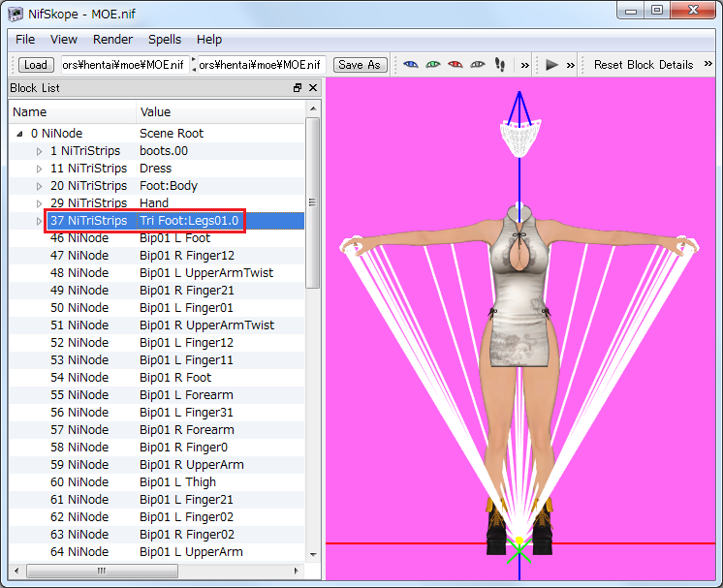The width and height of the screenshot is (723, 588).
Task: Click the Name column header
Action: 73,112
